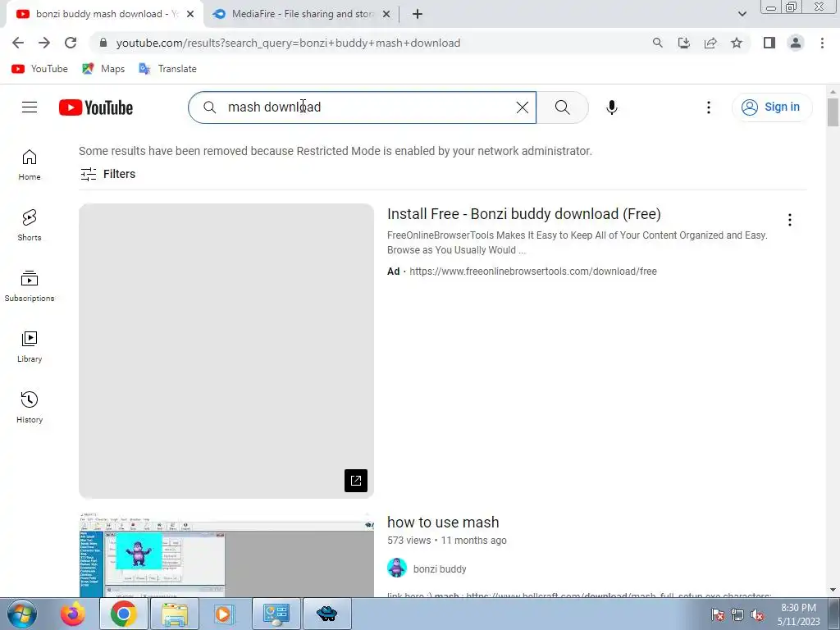The width and height of the screenshot is (840, 630).
Task: Click the network tray icon
Action: click(737, 615)
